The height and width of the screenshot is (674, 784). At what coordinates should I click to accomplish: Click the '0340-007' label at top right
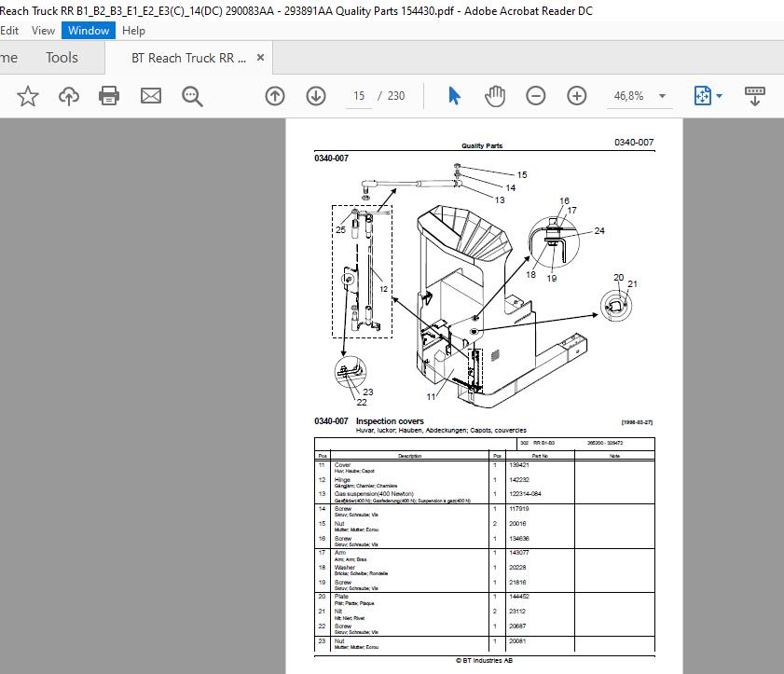coord(634,143)
